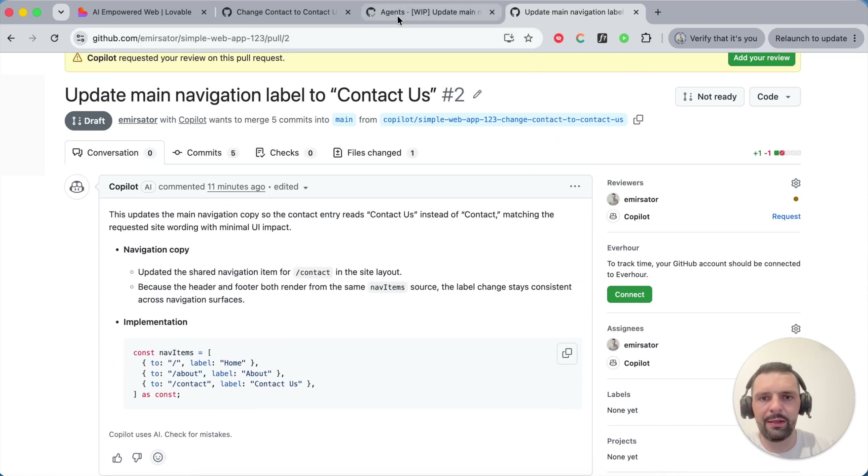Image resolution: width=868 pixels, height=476 pixels.
Task: Open the red blocker extension icon
Action: 559,38
